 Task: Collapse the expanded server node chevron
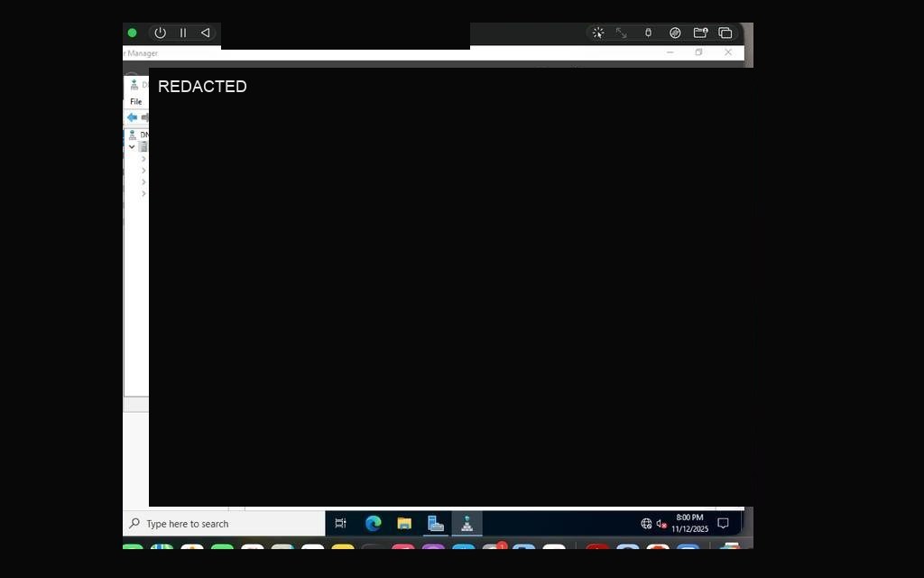[132, 147]
